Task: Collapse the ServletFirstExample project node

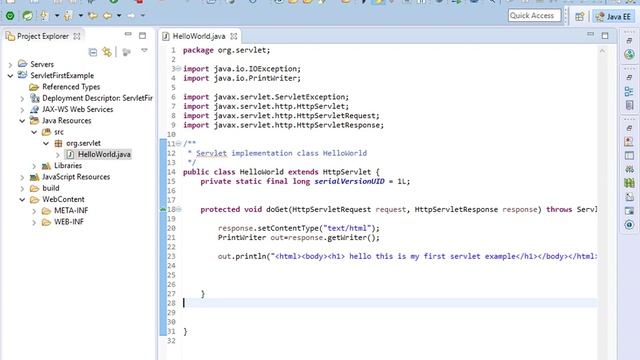Action: (11, 76)
